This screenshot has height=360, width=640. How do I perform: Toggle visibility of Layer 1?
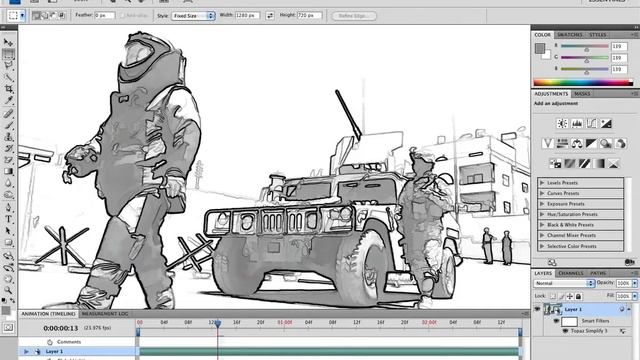tap(537, 309)
